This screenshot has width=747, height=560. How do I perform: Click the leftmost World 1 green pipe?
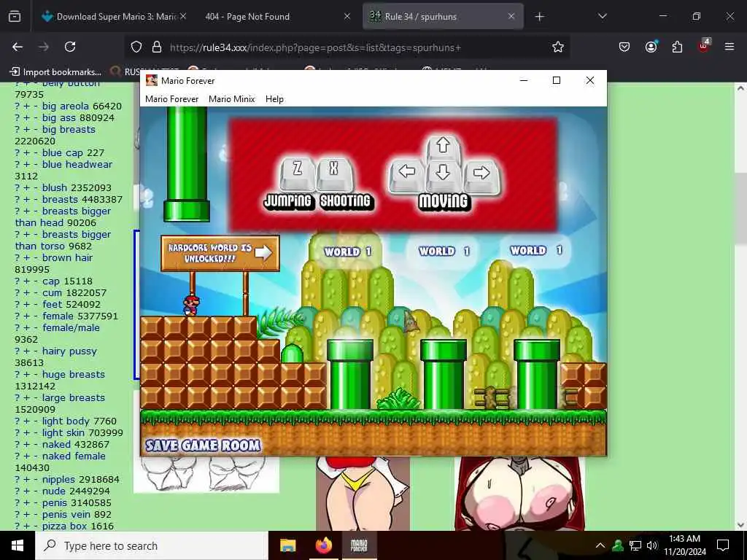350,375
